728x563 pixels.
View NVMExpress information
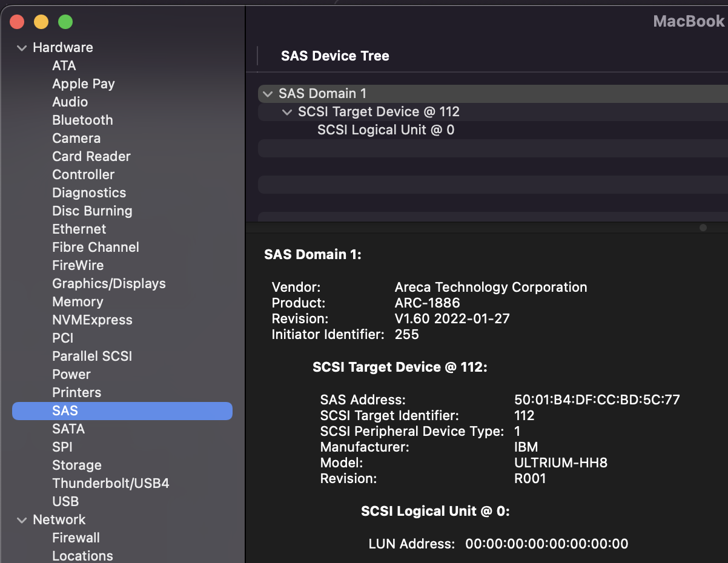(92, 320)
